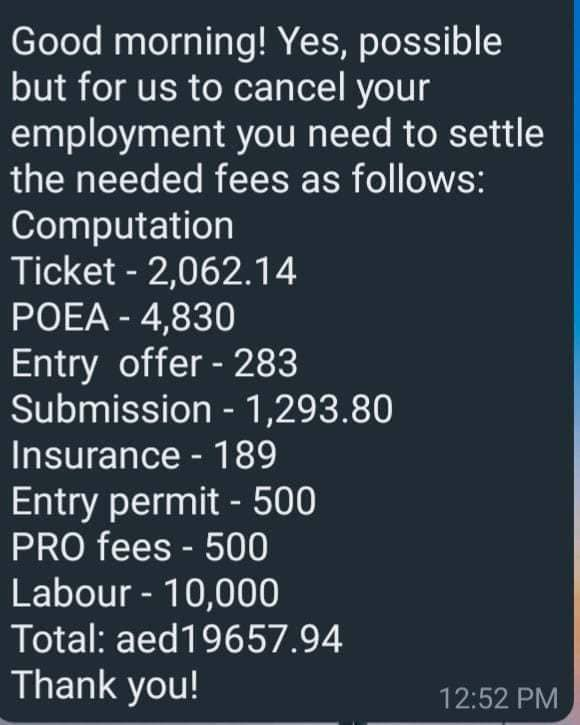Screen dimensions: 580x725
Task: Click the number 10,000 in Labour line
Action: [x=221, y=594]
